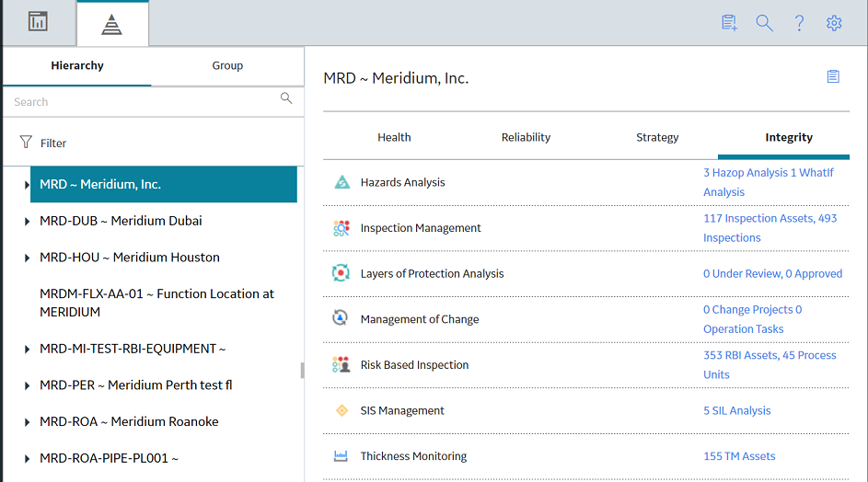Click the SIS Management diamond icon
The image size is (868, 482).
click(342, 410)
